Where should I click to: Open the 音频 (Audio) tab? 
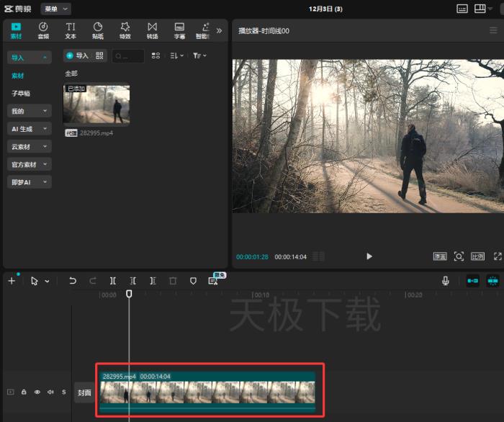[43, 30]
